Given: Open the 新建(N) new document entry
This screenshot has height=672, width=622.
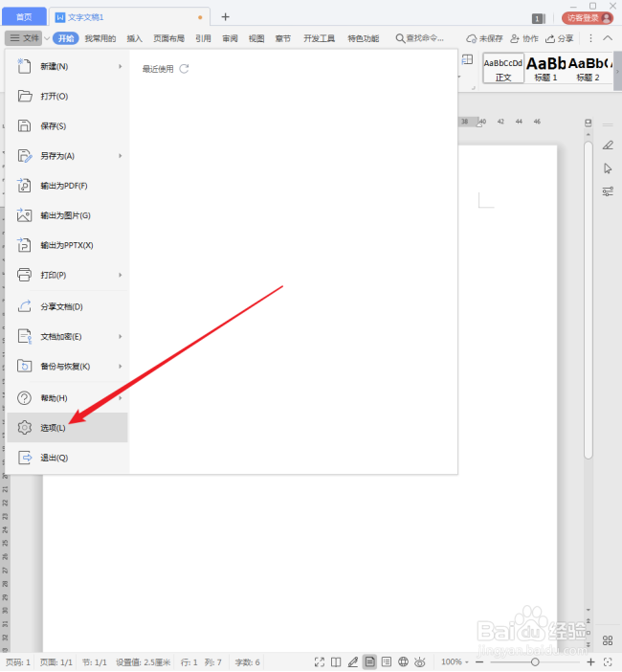Looking at the screenshot, I should [67, 66].
